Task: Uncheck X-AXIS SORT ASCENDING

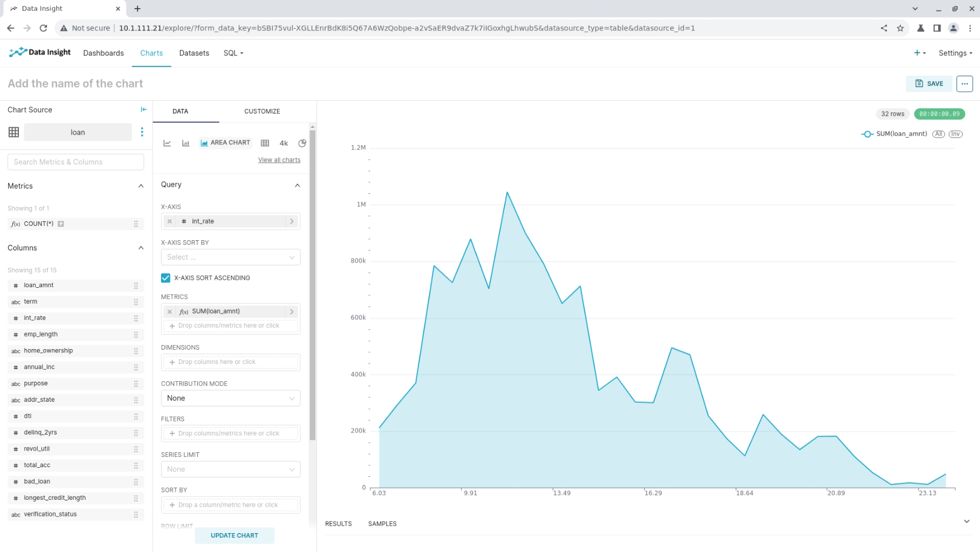Action: click(x=165, y=278)
